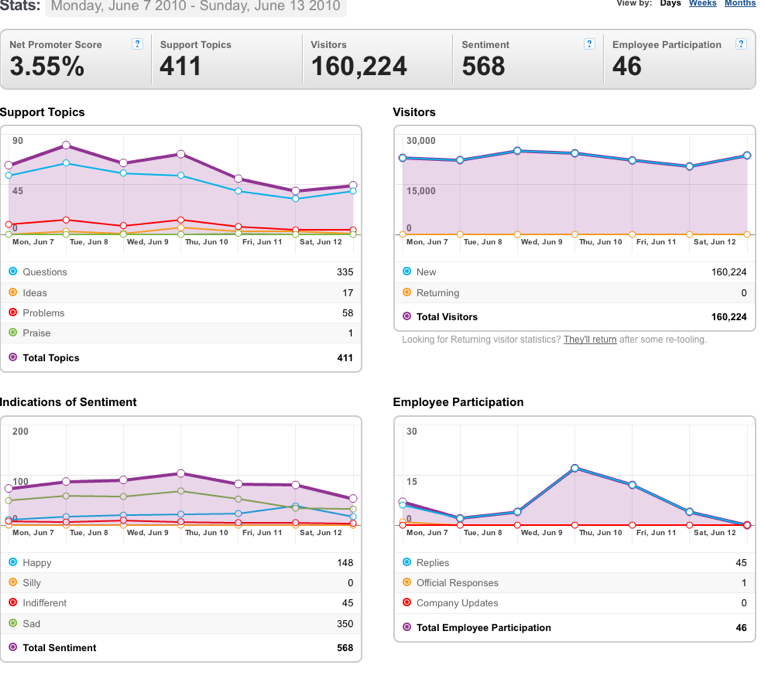Click the red Problems legend marker
Image resolution: width=765 pixels, height=676 pixels.
point(13,312)
